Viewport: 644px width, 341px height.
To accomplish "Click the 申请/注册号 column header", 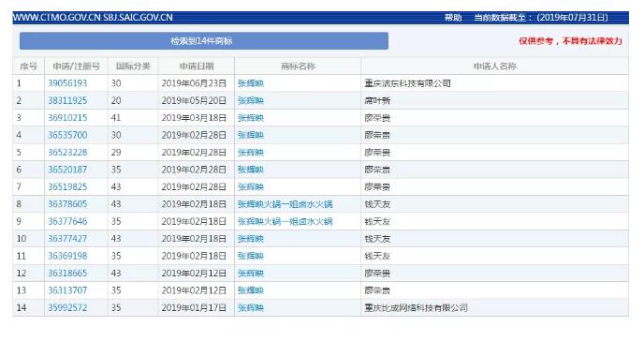I will click(76, 67).
